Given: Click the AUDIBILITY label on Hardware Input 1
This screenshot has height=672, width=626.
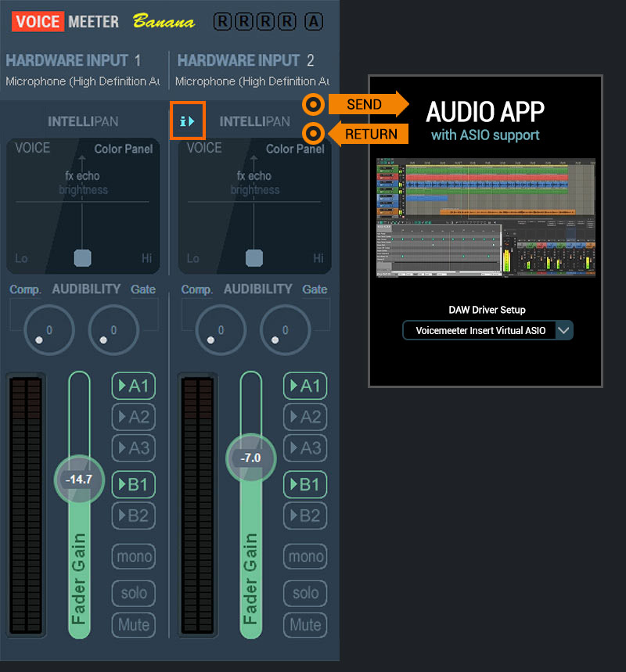Looking at the screenshot, I should click(x=86, y=289).
